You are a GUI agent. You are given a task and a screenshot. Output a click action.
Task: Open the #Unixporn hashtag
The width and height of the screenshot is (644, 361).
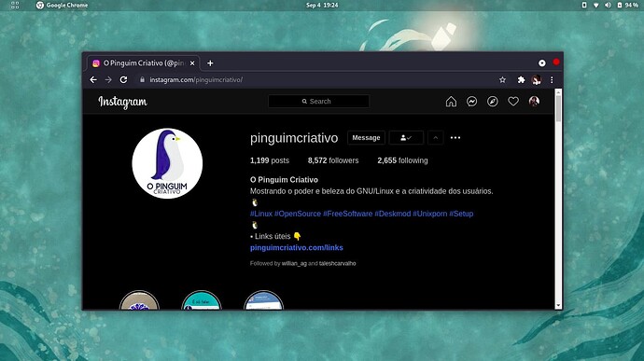[429, 214]
